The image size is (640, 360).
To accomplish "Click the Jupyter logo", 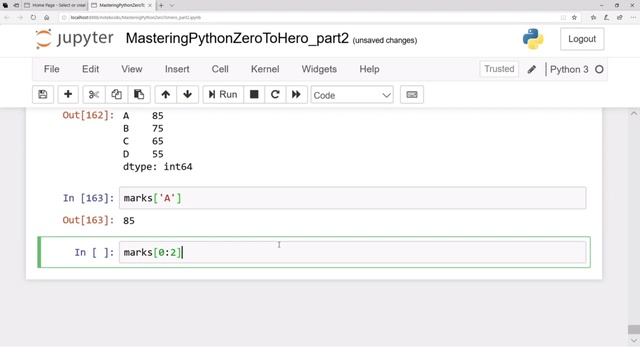I will [74, 39].
